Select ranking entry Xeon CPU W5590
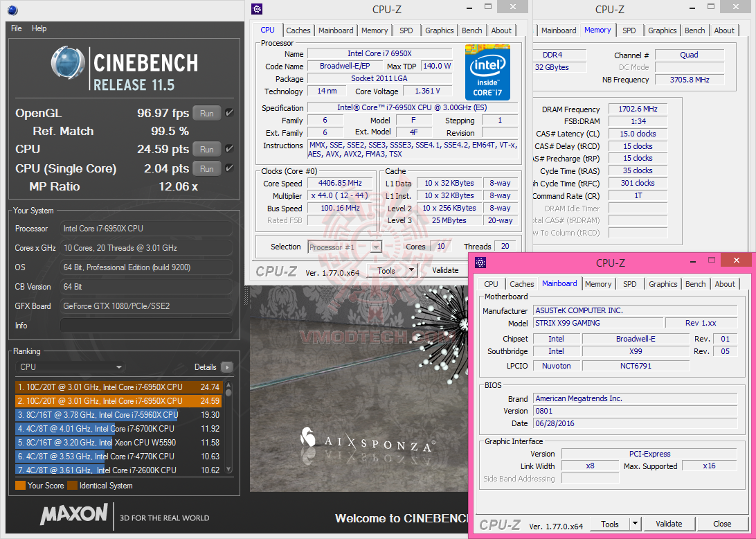The width and height of the screenshot is (756, 539). (118, 443)
